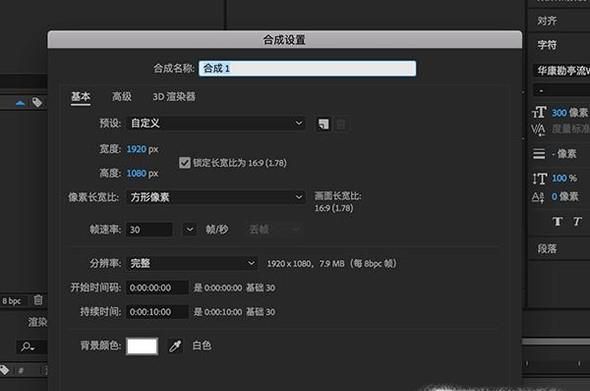Open the frame rate dropdown arrow

[190, 230]
